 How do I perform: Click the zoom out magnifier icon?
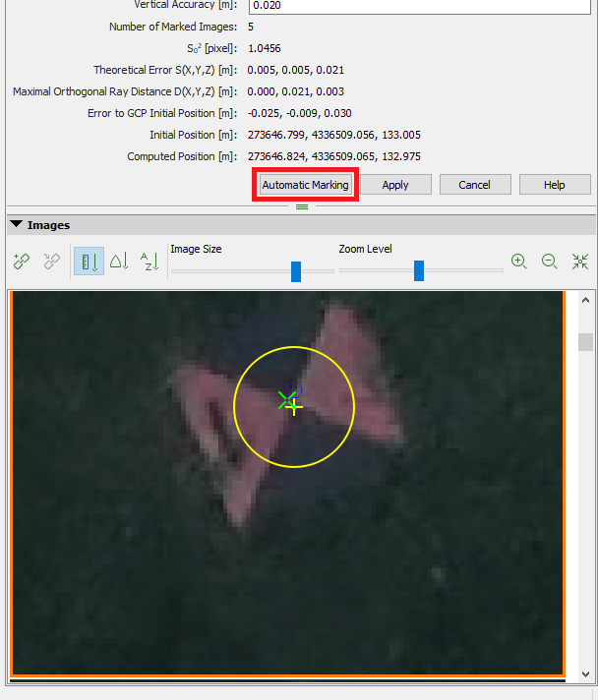pos(550,262)
